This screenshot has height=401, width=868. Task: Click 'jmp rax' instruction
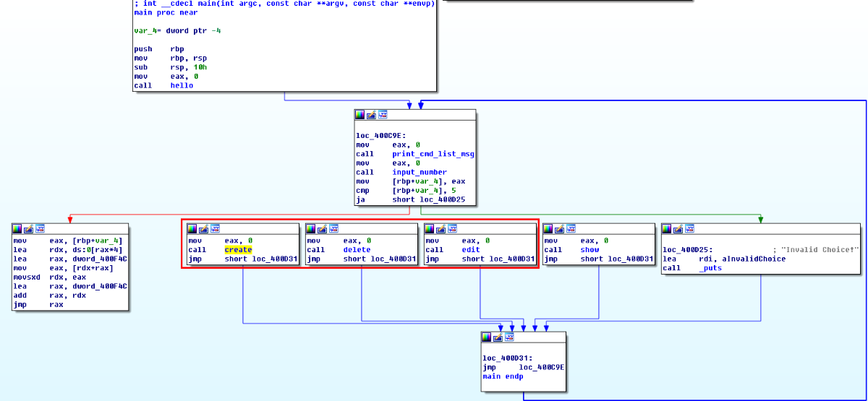pos(38,304)
